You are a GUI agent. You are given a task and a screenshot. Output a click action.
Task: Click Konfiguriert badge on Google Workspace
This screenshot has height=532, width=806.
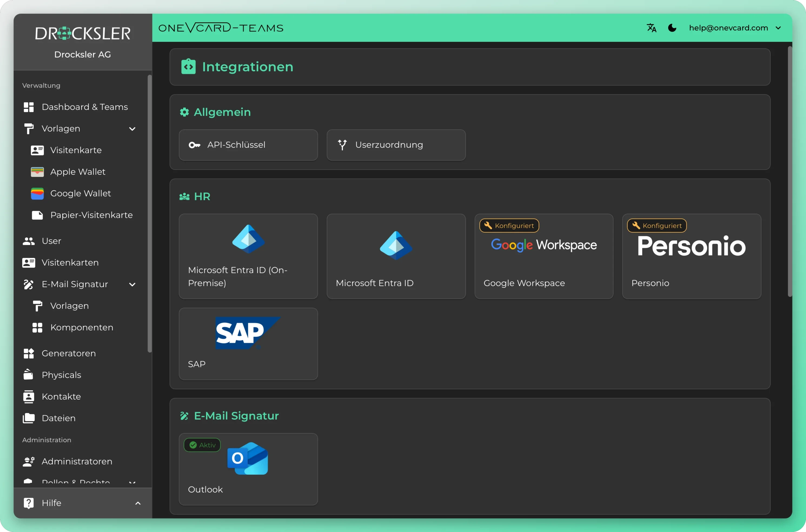pyautogui.click(x=509, y=226)
